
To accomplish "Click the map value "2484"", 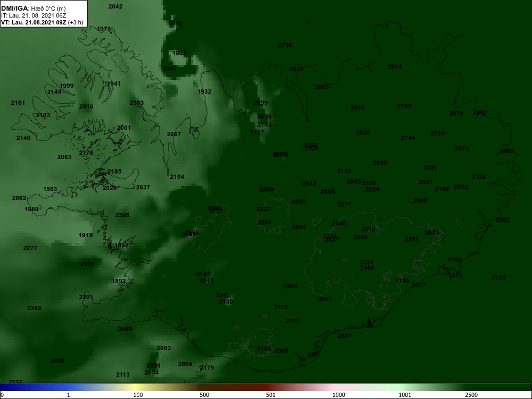I will (x=126, y=329).
